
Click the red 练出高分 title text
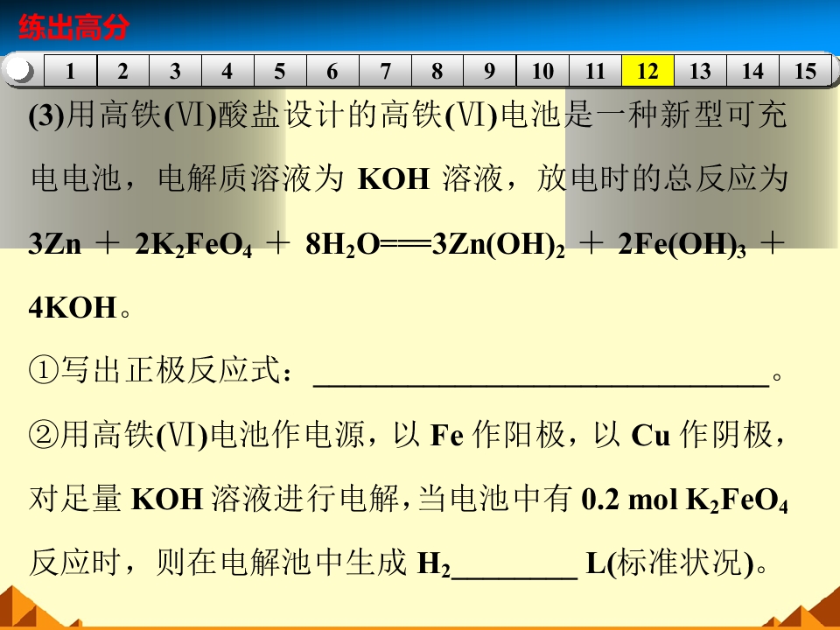tap(73, 28)
